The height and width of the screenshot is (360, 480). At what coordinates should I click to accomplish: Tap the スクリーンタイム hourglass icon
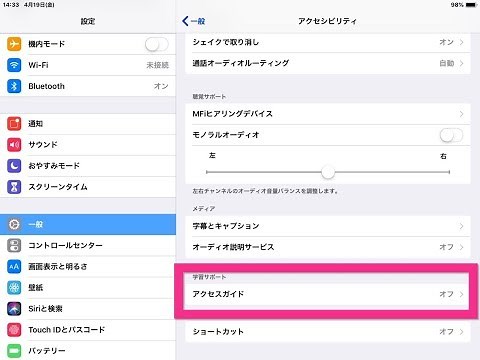14,187
